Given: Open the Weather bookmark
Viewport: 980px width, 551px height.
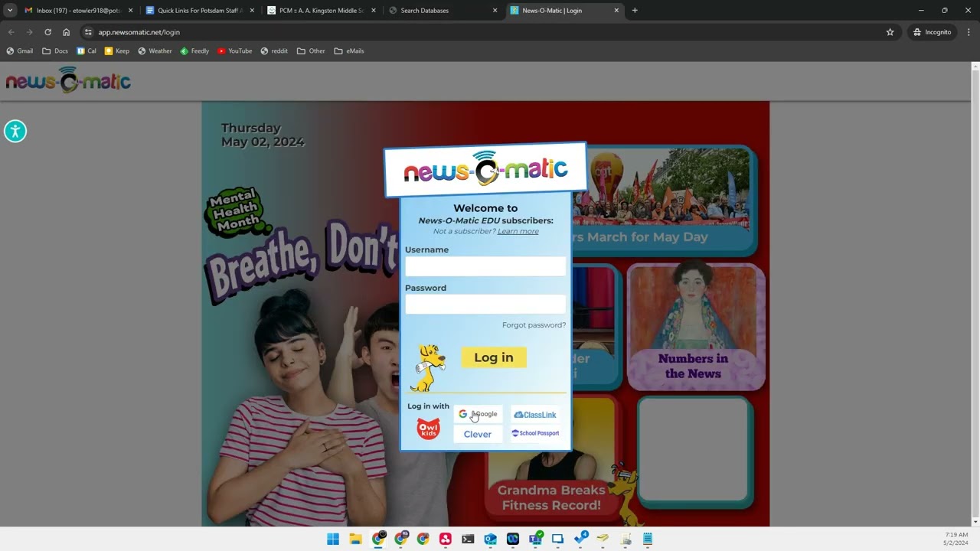Looking at the screenshot, I should 155,51.
